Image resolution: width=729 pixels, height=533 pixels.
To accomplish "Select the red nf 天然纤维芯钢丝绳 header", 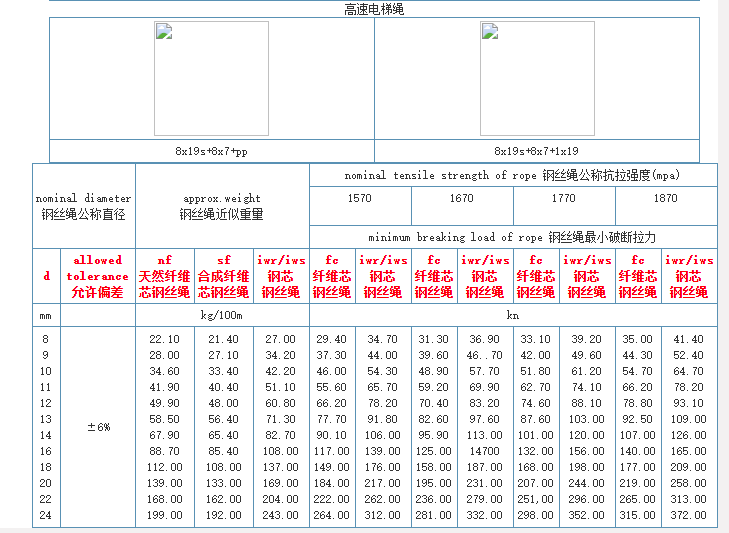I will tap(164, 276).
